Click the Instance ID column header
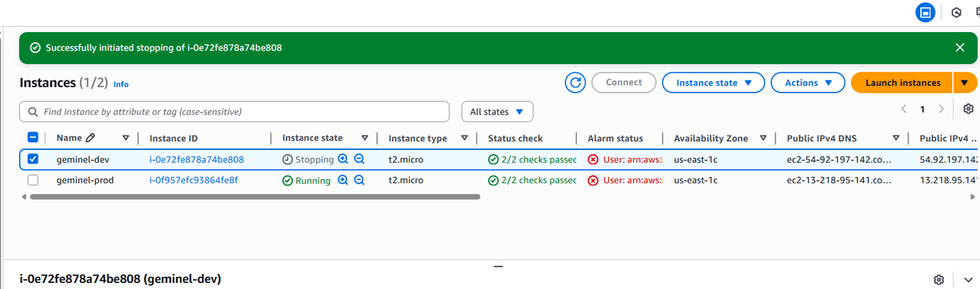 click(x=174, y=138)
